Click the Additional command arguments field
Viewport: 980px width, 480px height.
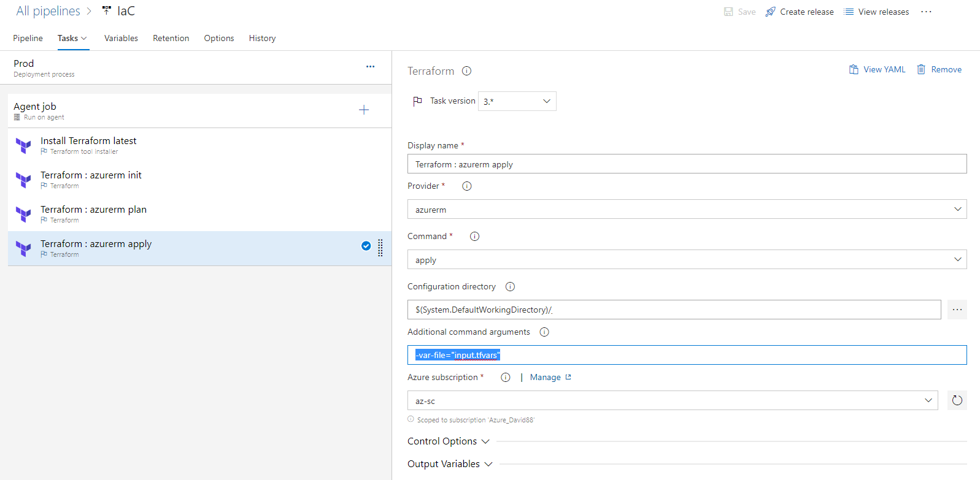click(x=687, y=355)
